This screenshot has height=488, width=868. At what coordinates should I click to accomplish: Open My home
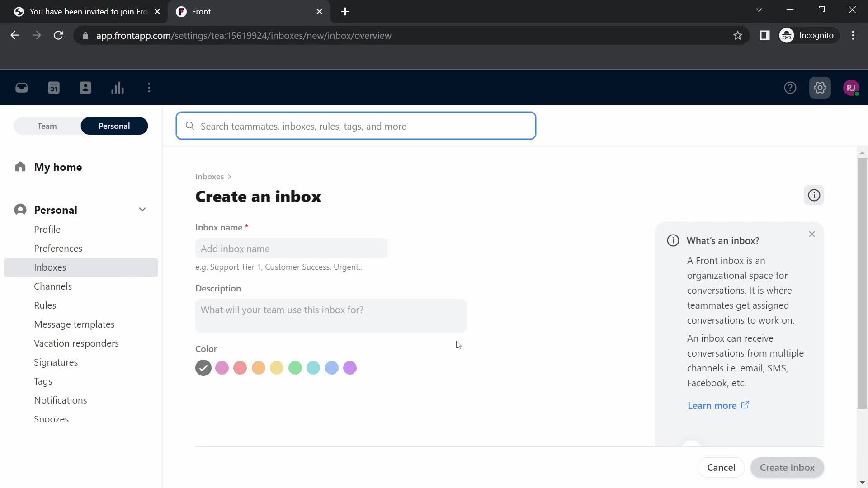click(58, 167)
